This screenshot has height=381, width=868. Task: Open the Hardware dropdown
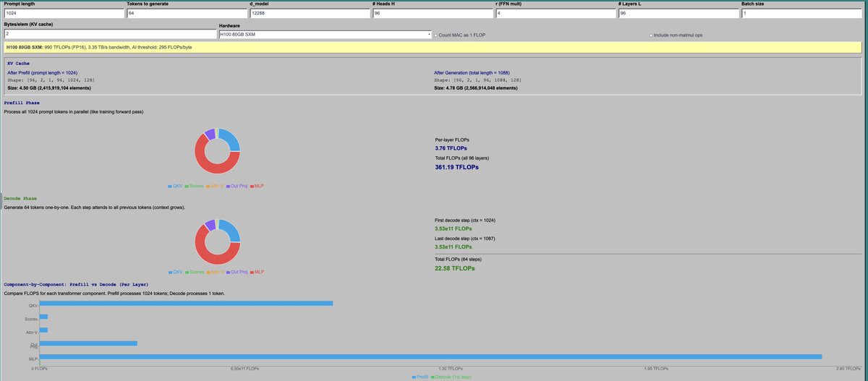[325, 34]
